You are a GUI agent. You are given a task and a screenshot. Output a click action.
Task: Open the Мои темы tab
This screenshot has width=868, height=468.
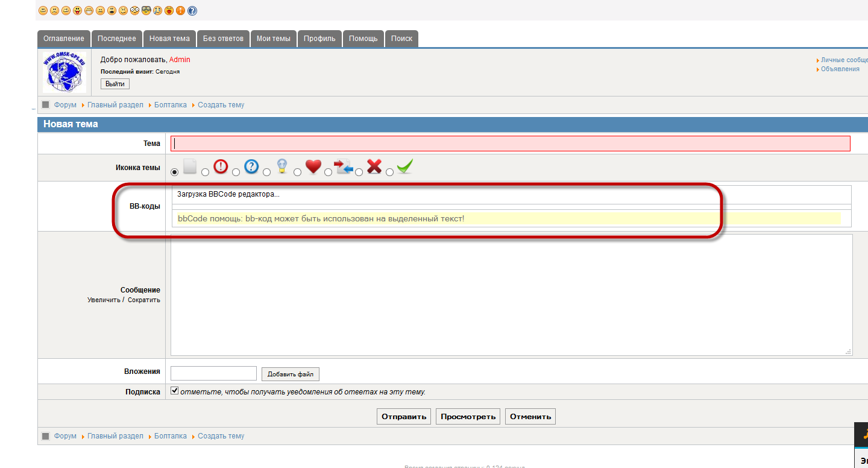(273, 39)
